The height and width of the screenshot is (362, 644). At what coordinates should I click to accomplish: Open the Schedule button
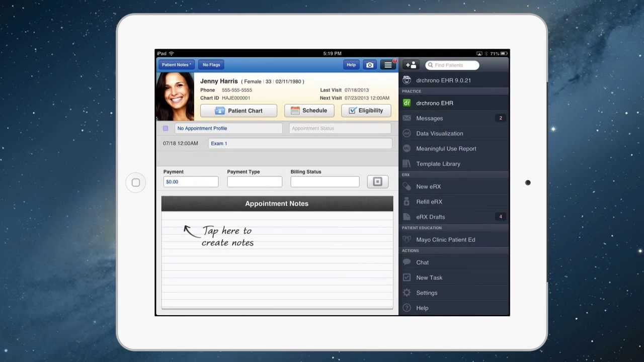(x=309, y=111)
